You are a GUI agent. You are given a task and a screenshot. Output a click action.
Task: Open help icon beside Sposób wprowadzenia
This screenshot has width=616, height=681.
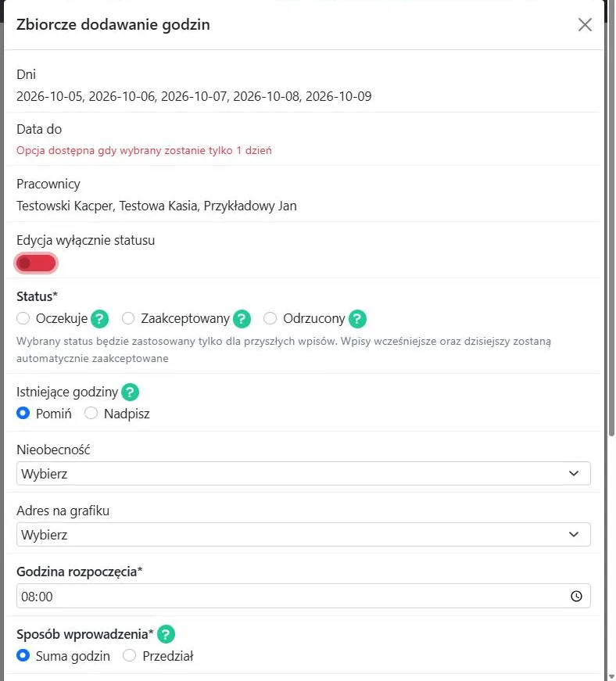click(166, 634)
